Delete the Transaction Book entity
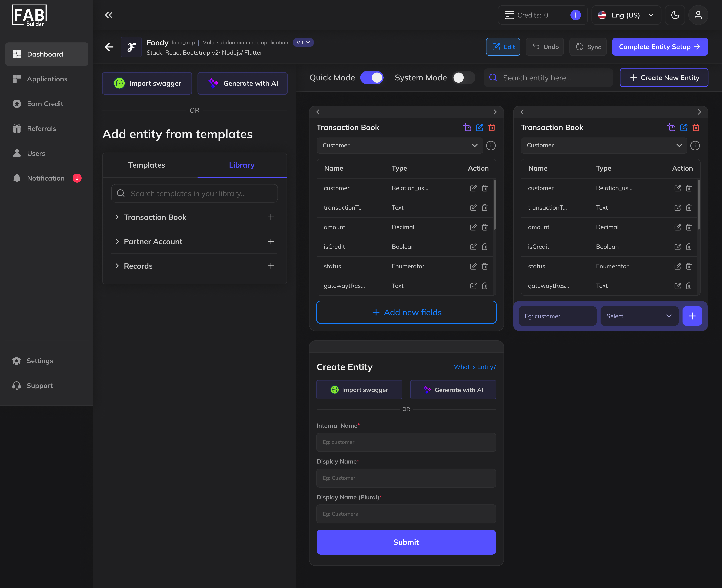Viewport: 722px width, 588px height. (x=492, y=127)
